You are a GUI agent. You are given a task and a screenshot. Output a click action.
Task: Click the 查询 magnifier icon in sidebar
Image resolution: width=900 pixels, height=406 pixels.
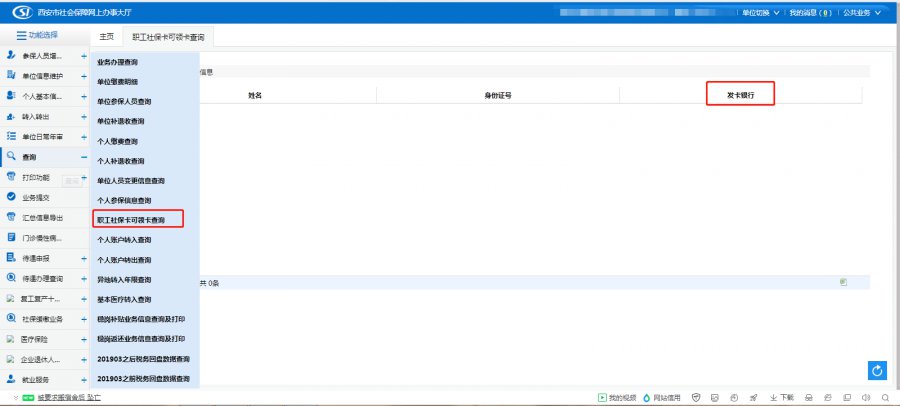tap(10, 157)
